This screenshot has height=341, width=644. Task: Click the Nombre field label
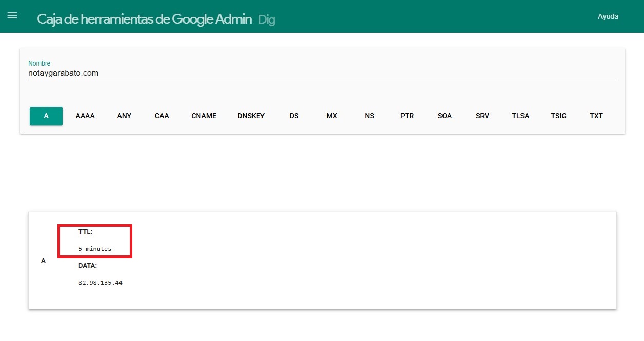click(39, 63)
